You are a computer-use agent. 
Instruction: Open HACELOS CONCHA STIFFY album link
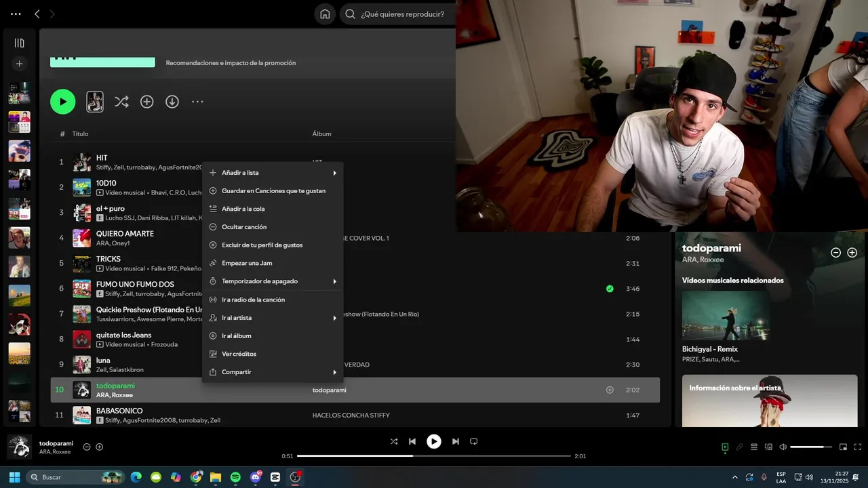point(351,415)
